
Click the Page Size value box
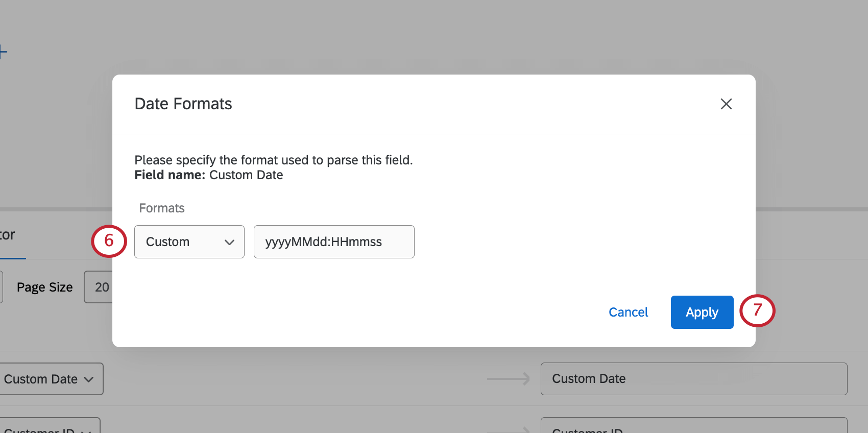(x=100, y=287)
